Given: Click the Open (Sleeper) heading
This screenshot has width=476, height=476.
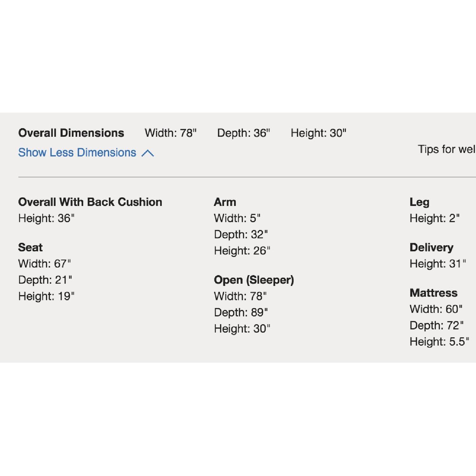Looking at the screenshot, I should tap(254, 280).
